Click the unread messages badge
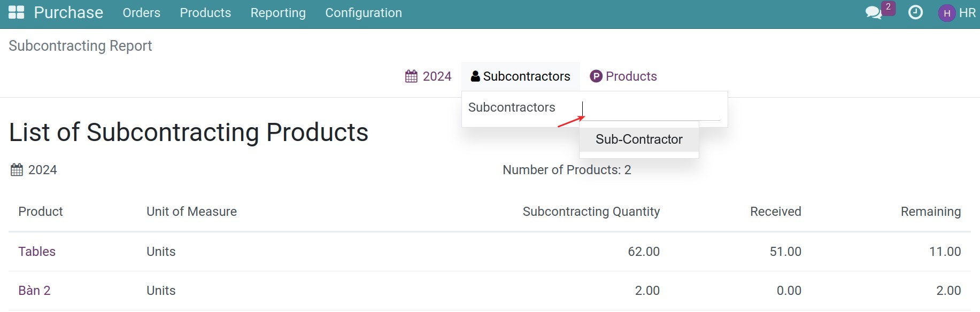The height and width of the screenshot is (312, 980). pyautogui.click(x=888, y=7)
